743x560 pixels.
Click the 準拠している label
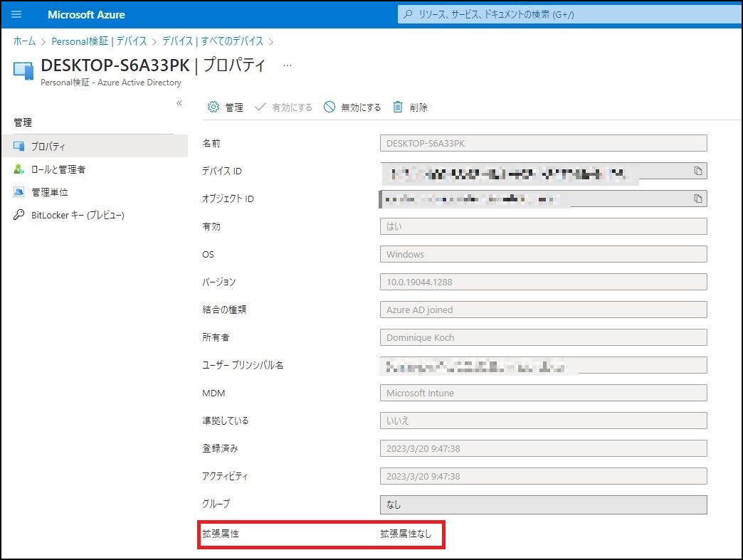pos(226,421)
